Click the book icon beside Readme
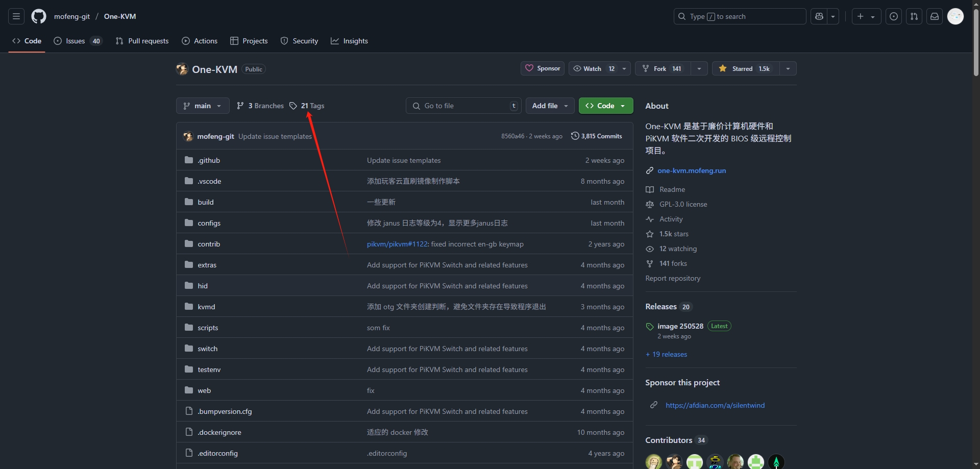 pyautogui.click(x=650, y=189)
